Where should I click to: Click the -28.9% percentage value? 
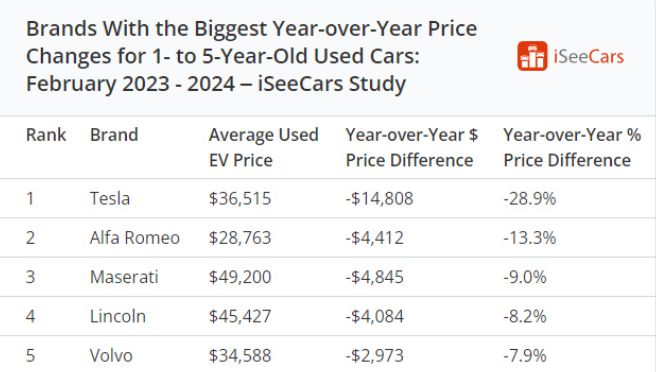coord(530,198)
